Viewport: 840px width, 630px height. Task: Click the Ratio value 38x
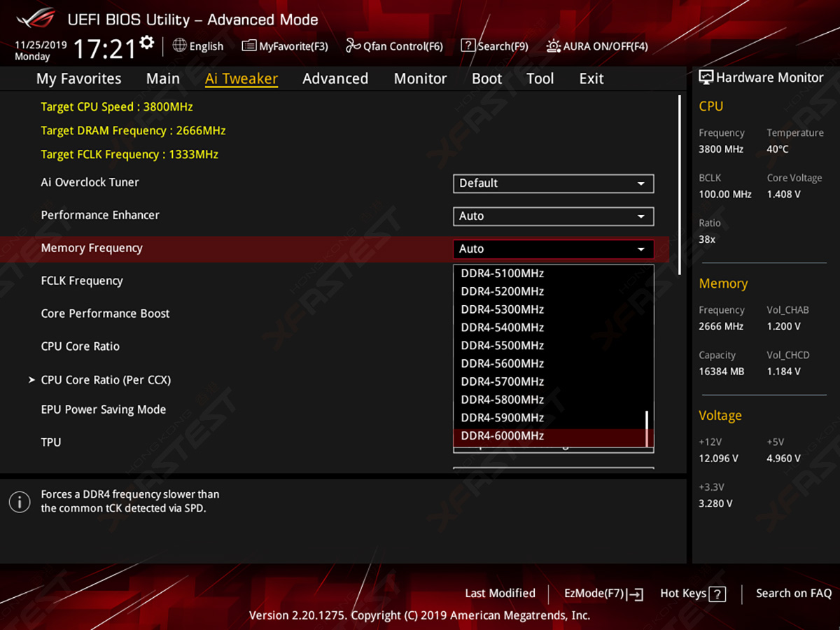(707, 239)
